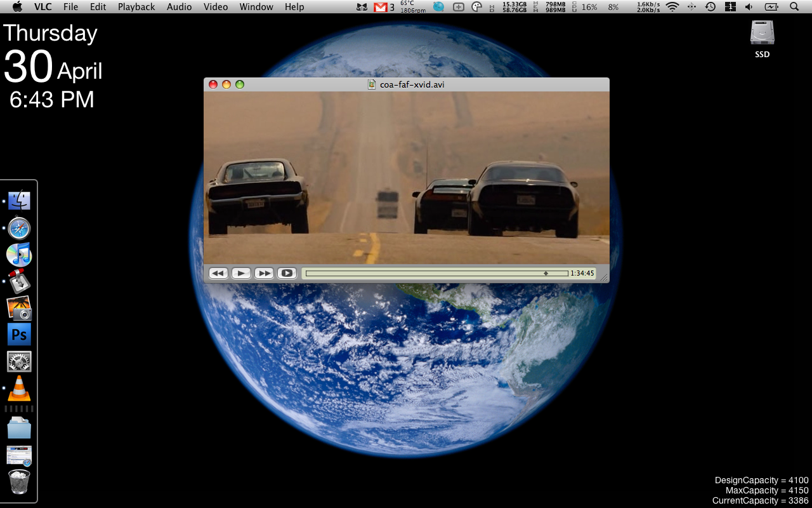This screenshot has height=508, width=812.
Task: Minimize the VLC video window
Action: pos(226,84)
